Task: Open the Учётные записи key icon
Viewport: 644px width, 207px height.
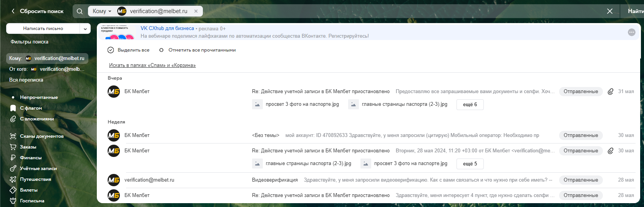Action: coord(13,169)
